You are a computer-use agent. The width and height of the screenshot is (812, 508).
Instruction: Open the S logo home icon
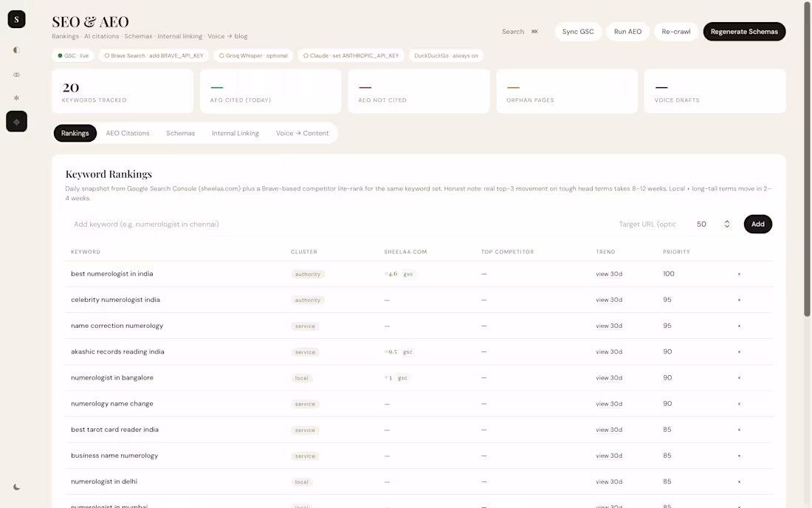16,19
